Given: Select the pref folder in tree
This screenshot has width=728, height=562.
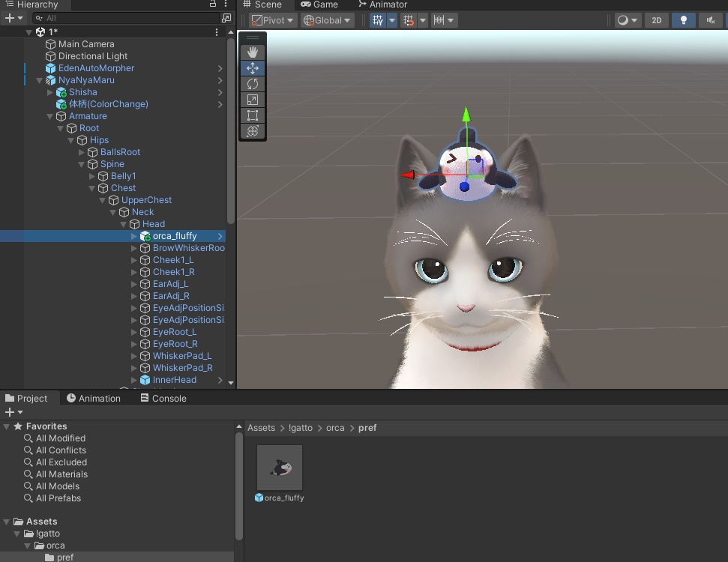Looking at the screenshot, I should tap(64, 558).
